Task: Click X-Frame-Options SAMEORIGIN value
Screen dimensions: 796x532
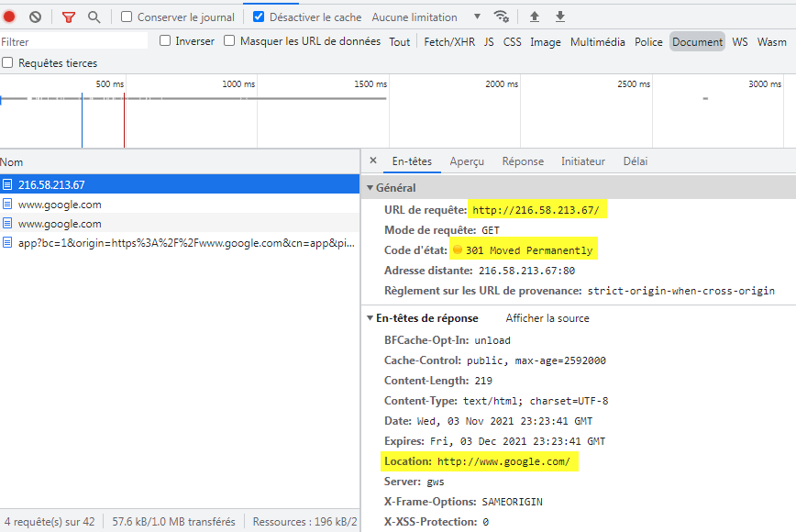Action: [513, 502]
